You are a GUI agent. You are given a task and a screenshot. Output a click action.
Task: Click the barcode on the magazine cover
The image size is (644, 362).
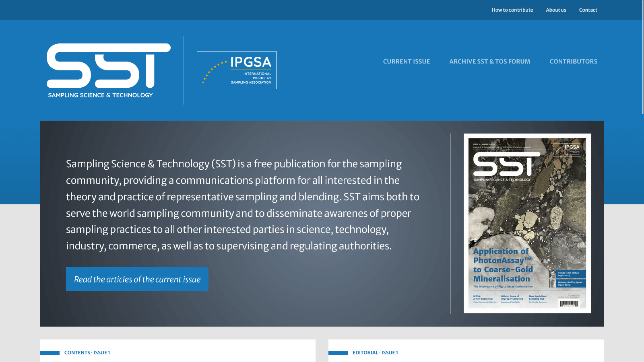[x=569, y=304]
